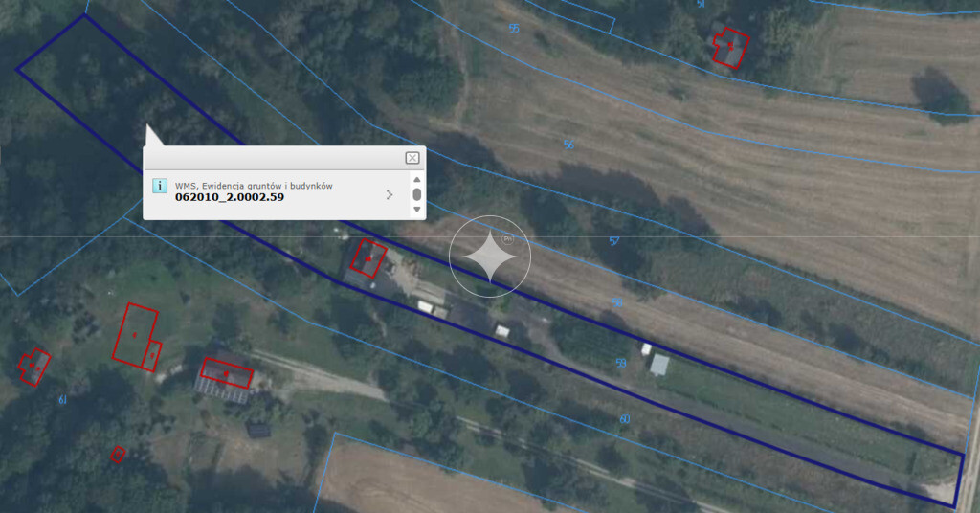Select parcel ID 062010_2.0002.59 text
The image size is (980, 513).
tap(230, 197)
